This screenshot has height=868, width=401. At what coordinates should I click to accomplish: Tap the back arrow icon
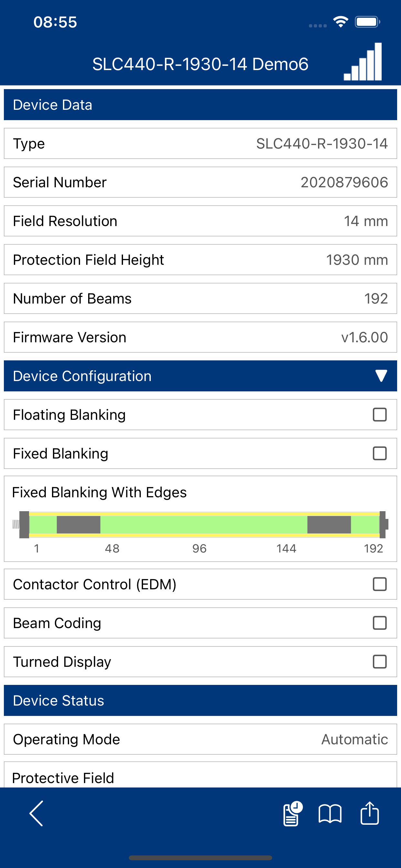[36, 813]
